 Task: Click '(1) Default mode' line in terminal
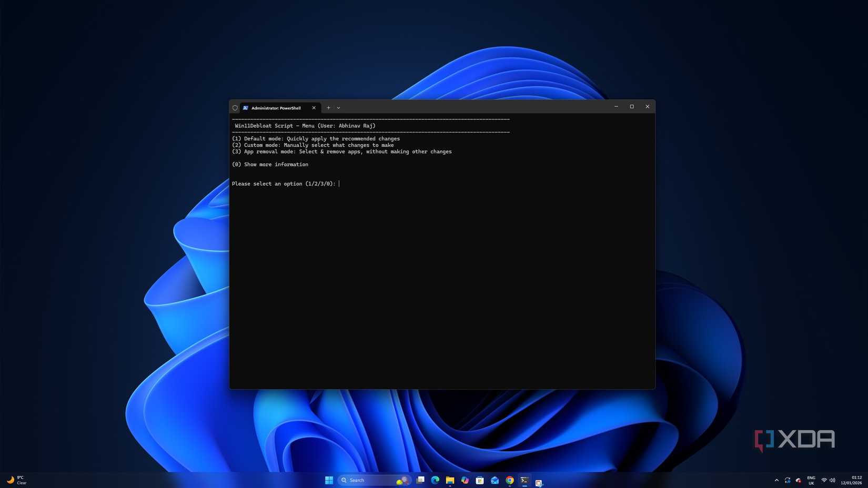[316, 139]
